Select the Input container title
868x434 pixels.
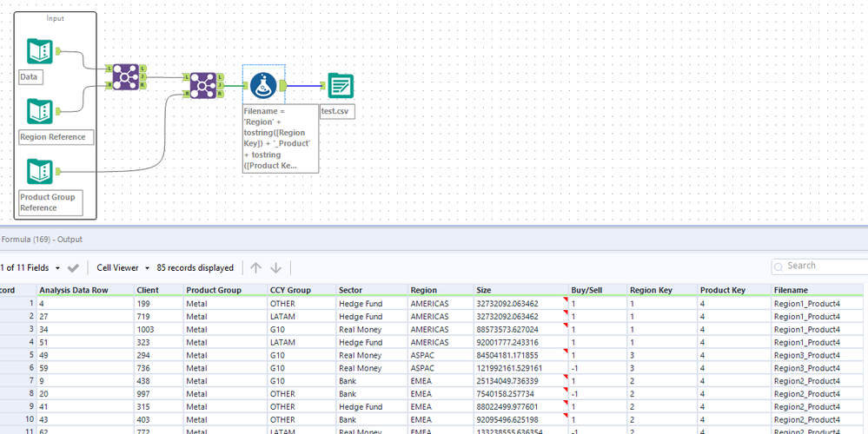click(x=55, y=18)
